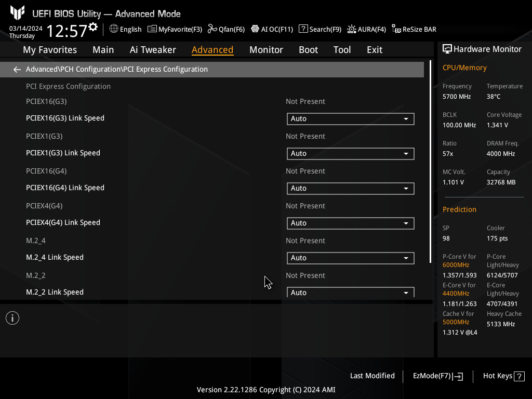
Task: Select M.2_4 Link Speed label
Action: [55, 257]
